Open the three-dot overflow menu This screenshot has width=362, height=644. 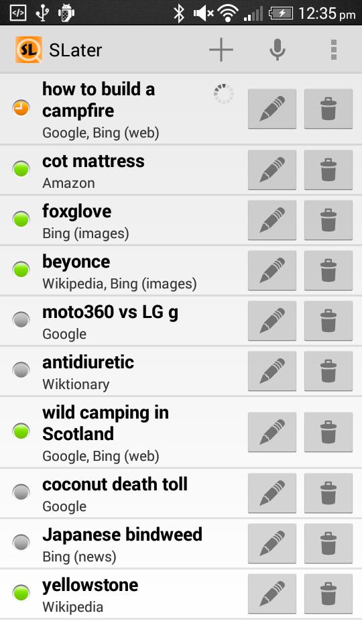click(333, 50)
